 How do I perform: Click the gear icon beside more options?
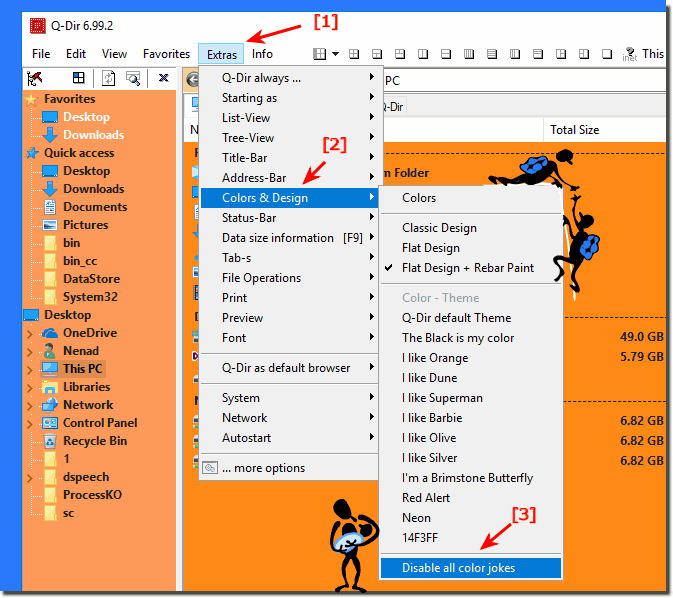pyautogui.click(x=210, y=467)
